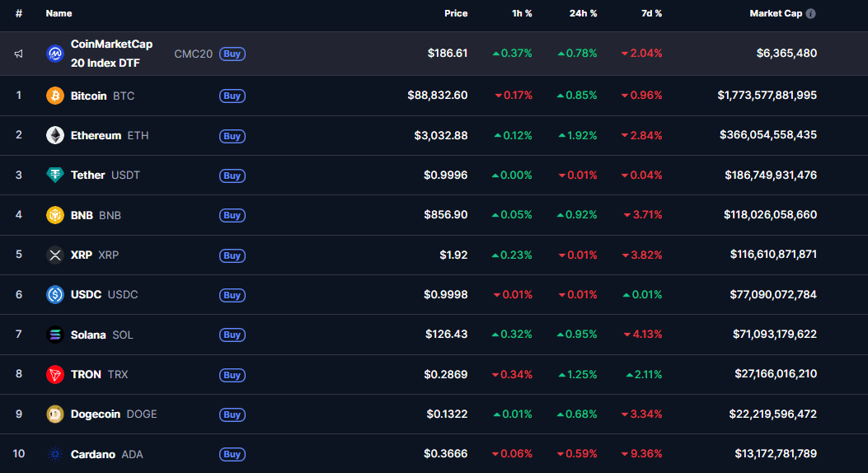Sort the table by Price column
868x473 pixels.
[x=455, y=13]
